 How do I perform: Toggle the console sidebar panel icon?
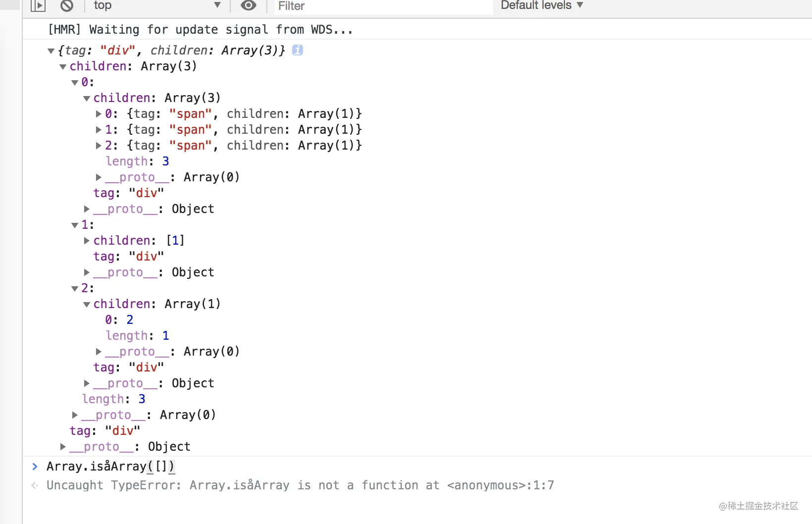pos(38,6)
